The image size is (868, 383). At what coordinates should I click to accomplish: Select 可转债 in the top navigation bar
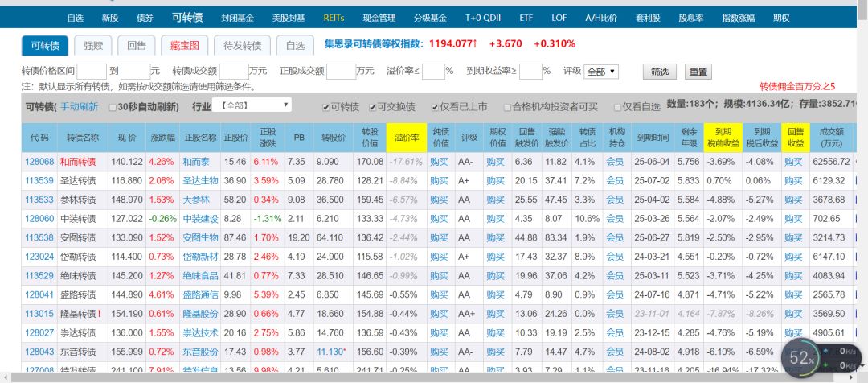tap(187, 18)
